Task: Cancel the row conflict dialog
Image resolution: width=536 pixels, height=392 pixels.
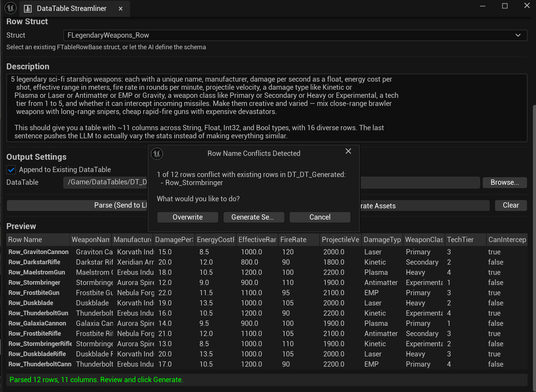Action: coord(320,217)
